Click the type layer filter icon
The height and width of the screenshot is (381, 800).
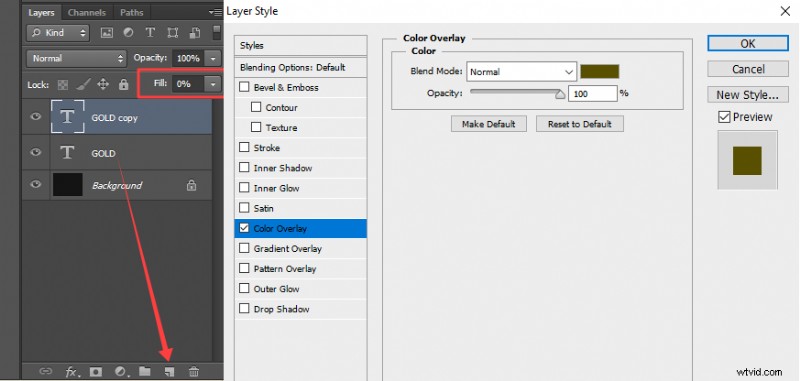coord(150,33)
